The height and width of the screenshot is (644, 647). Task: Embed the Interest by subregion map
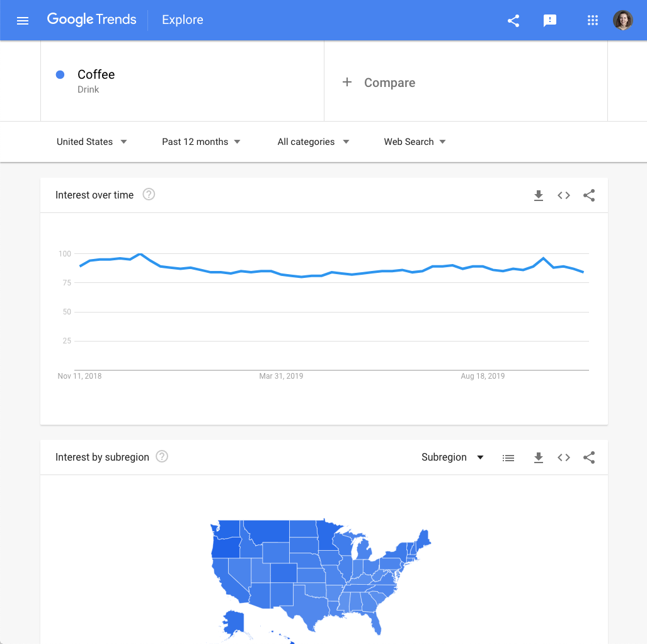point(564,457)
